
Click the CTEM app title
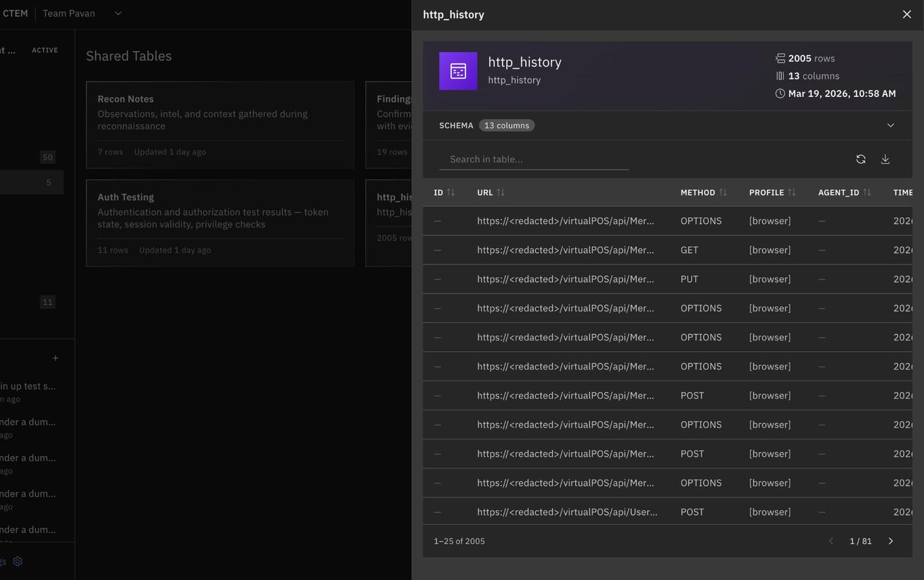click(15, 13)
